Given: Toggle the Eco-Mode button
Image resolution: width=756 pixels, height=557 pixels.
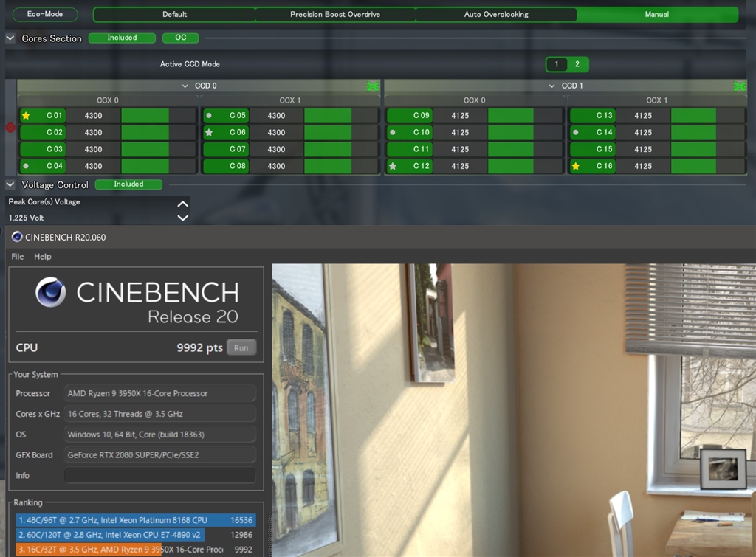Looking at the screenshot, I should click(x=45, y=15).
